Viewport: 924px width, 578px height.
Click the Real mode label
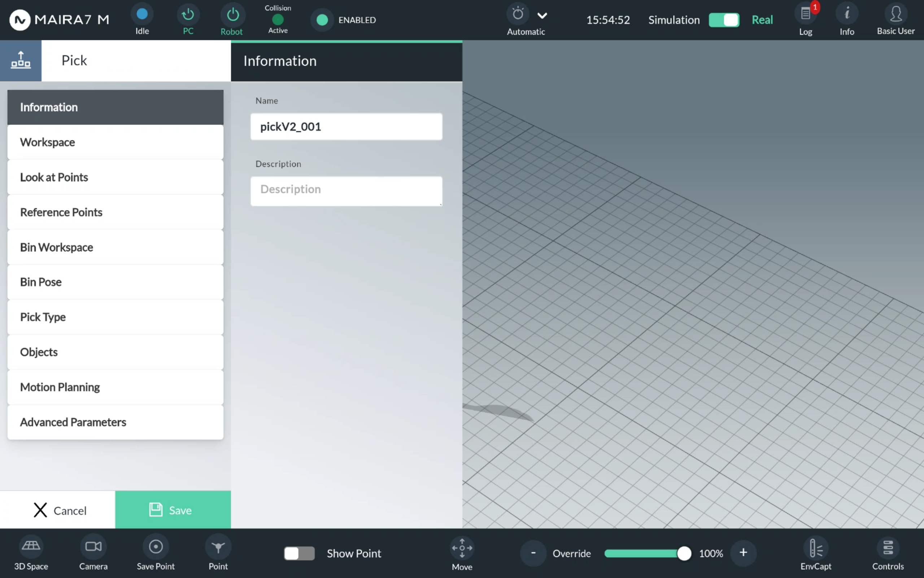click(762, 20)
